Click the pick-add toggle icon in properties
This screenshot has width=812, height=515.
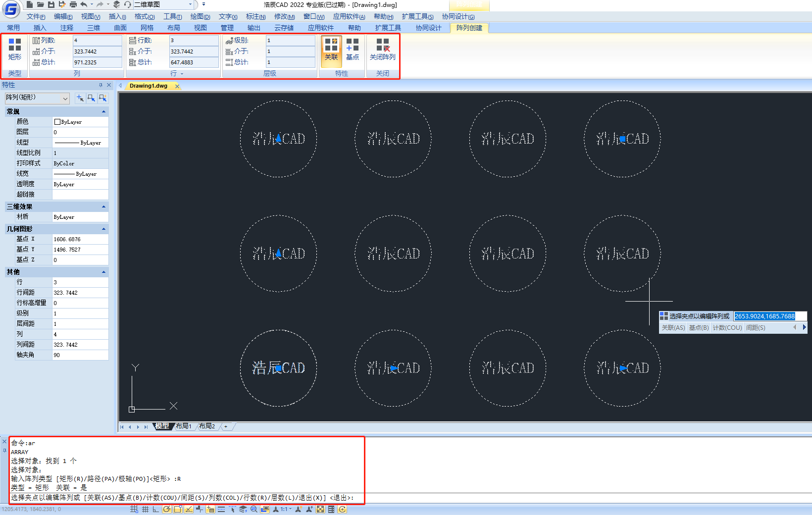coord(80,98)
